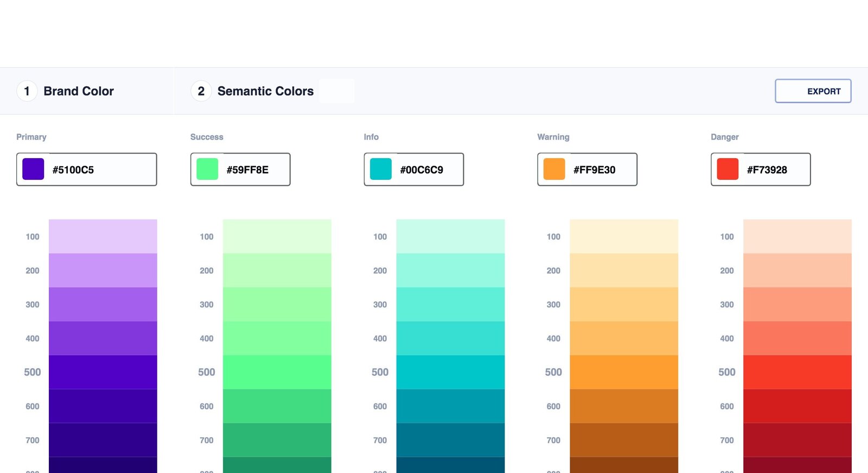Click the Primary section label
Image resolution: width=868 pixels, height=473 pixels.
coord(31,137)
